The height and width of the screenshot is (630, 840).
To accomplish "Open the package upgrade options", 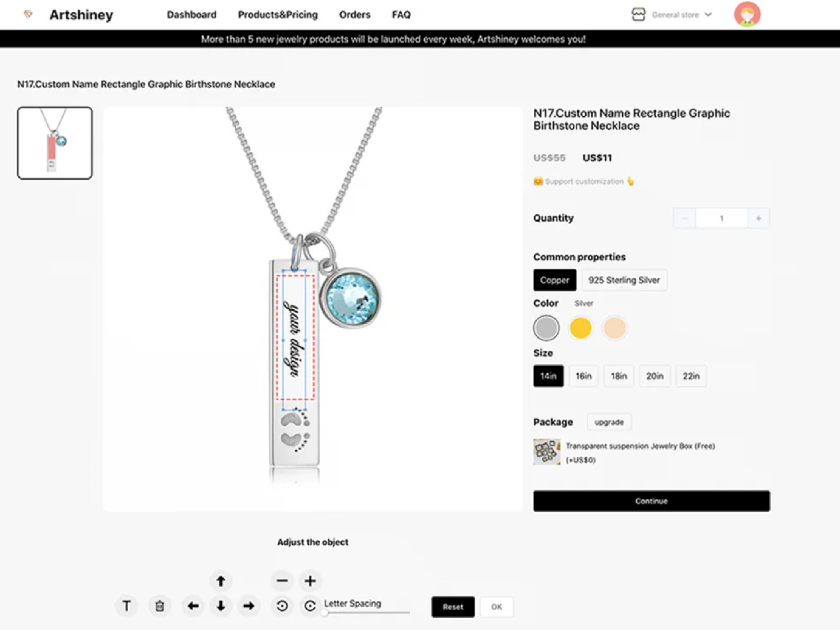I will [x=609, y=422].
